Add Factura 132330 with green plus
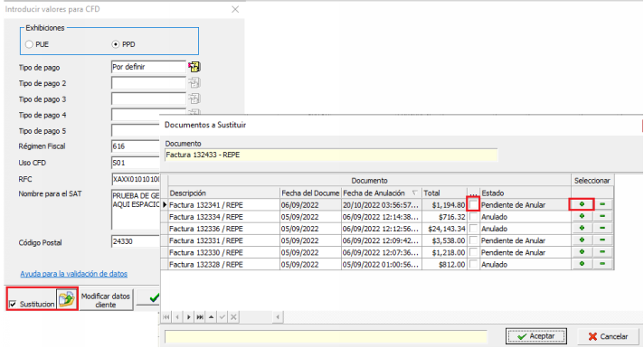 point(582,252)
